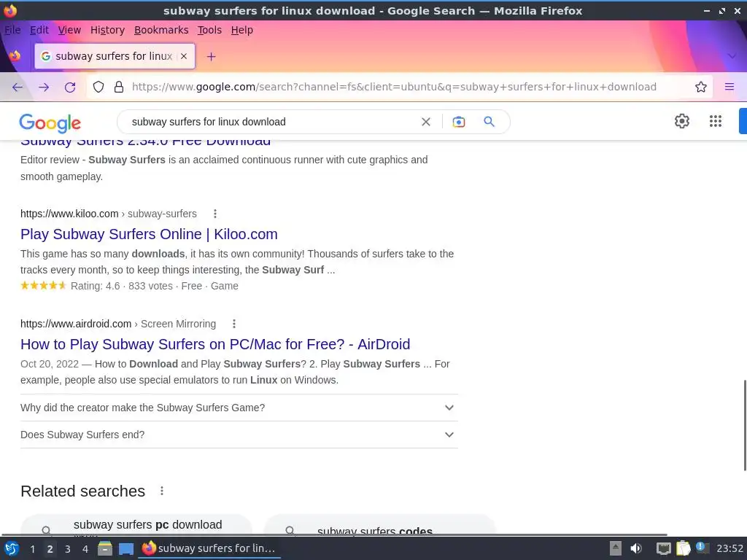Expand Does Subway Surfers end question
Screen dimensions: 747x560
click(239, 435)
